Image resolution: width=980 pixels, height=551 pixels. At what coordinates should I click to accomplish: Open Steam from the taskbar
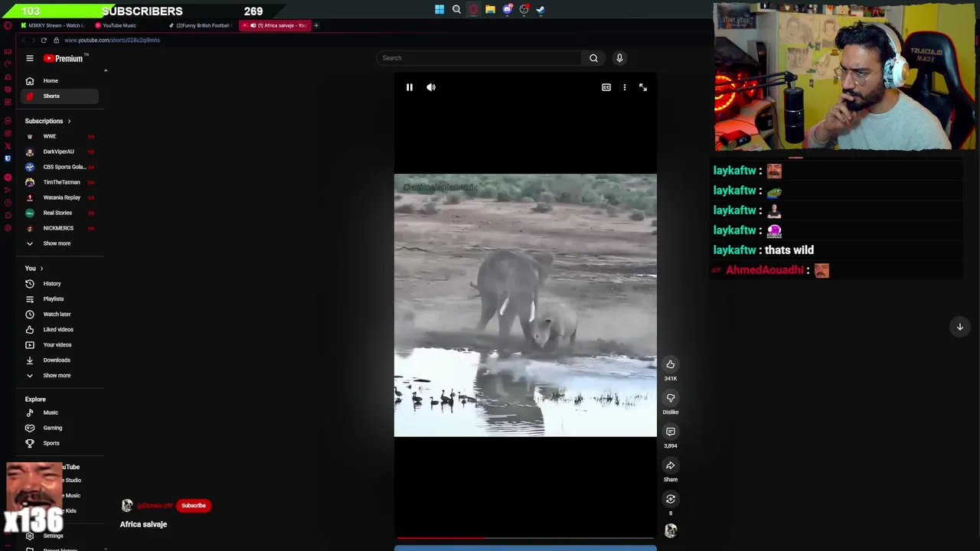pyautogui.click(x=541, y=10)
